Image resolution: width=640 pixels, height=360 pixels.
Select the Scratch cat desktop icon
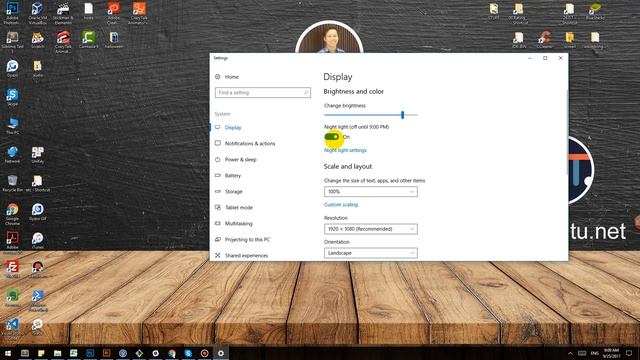click(x=38, y=40)
